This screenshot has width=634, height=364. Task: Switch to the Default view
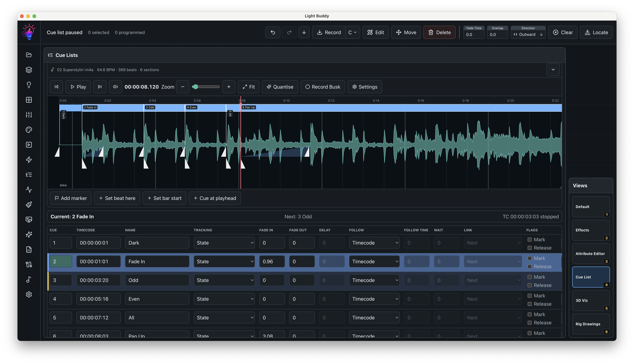pos(591,207)
